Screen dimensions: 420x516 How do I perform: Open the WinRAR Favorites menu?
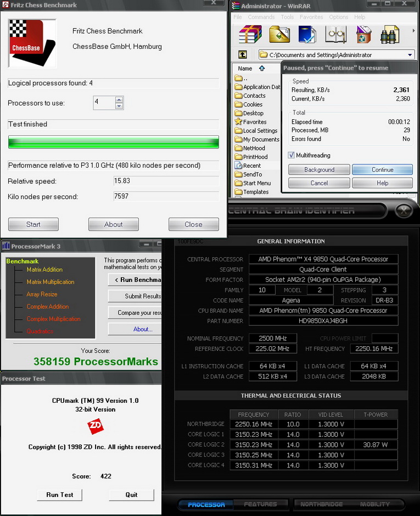(311, 17)
